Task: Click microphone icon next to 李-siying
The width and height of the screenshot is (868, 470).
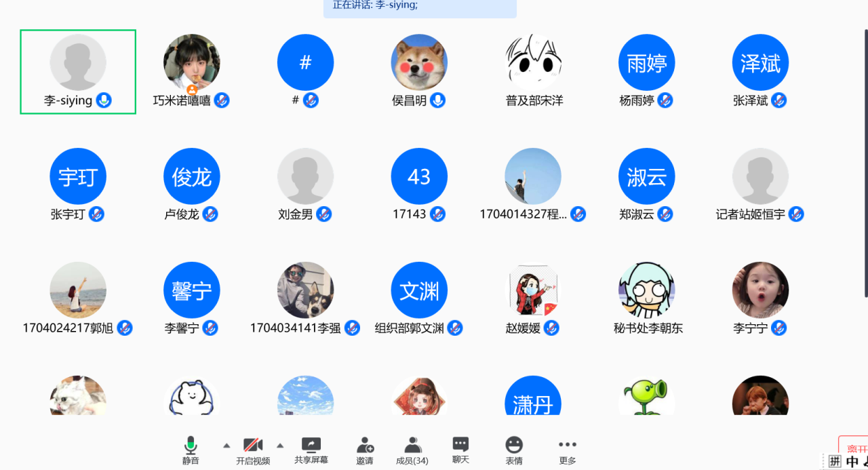Action: coord(104,100)
